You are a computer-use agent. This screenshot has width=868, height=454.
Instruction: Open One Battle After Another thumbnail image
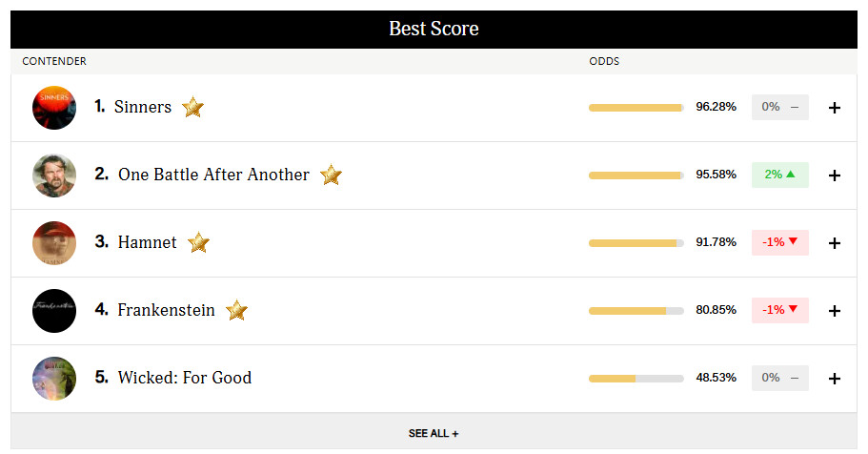[54, 175]
